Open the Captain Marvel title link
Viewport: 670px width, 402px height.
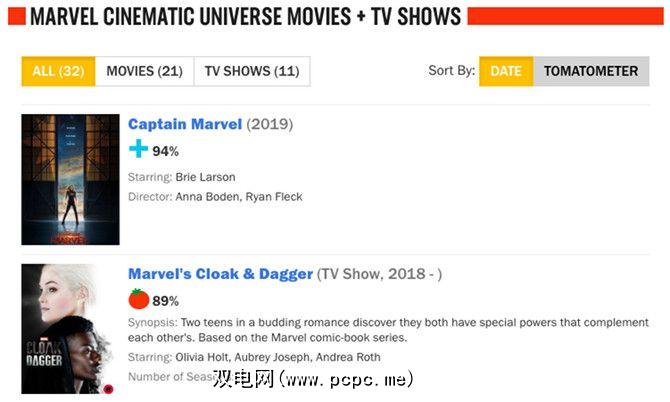coord(185,125)
